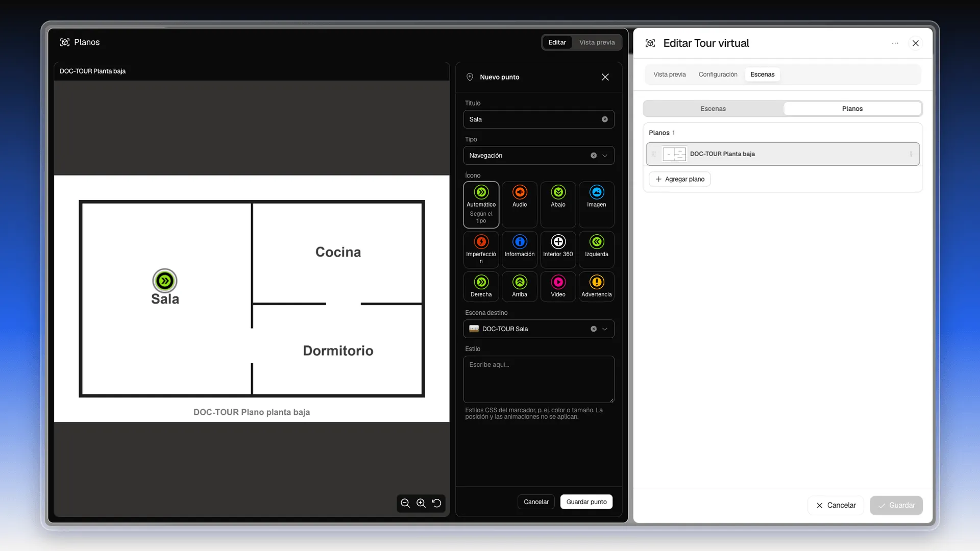The image size is (980, 551).
Task: Save the tour with Guardar
Action: click(896, 506)
